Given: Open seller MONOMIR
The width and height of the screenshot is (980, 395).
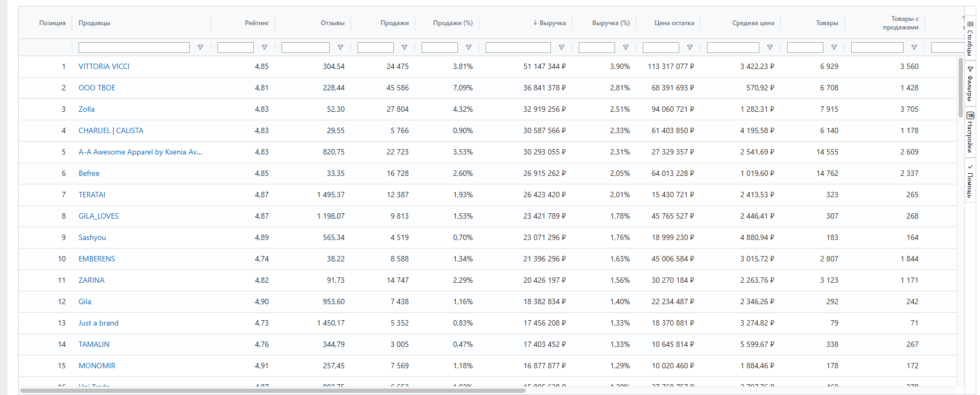Looking at the screenshot, I should [x=97, y=366].
